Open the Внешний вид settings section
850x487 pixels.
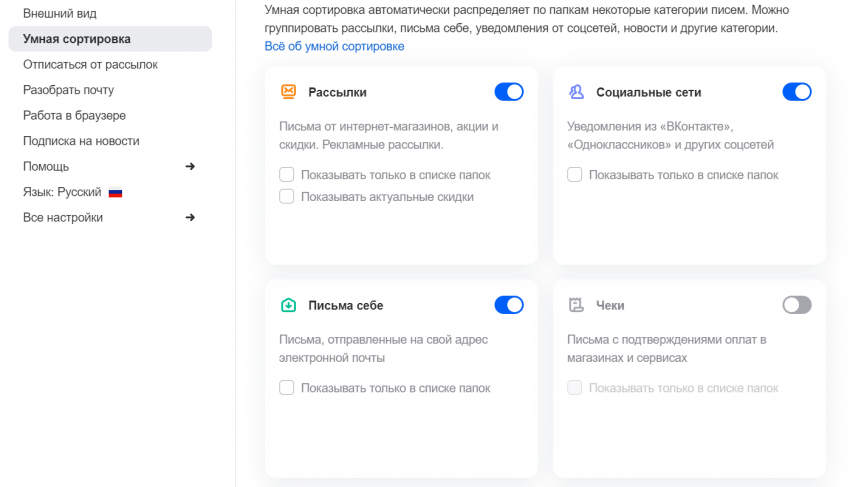pos(60,14)
